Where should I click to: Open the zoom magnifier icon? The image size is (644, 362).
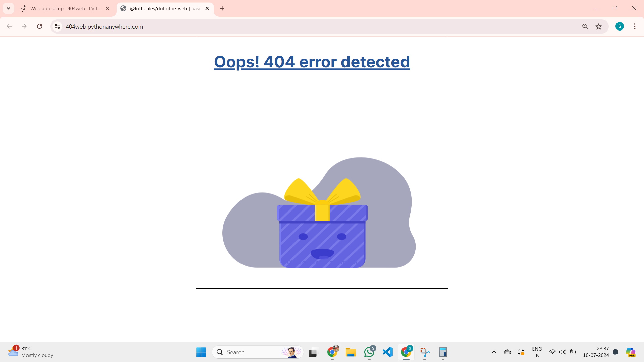(x=585, y=26)
